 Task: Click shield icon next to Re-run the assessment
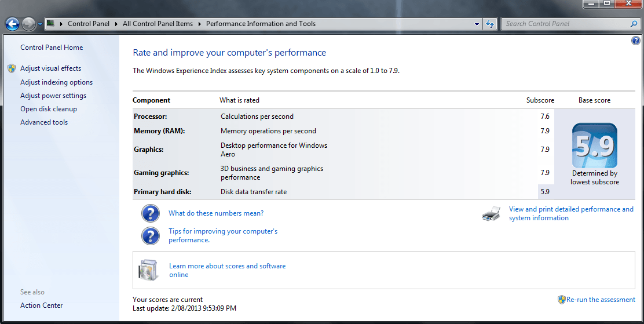click(561, 300)
